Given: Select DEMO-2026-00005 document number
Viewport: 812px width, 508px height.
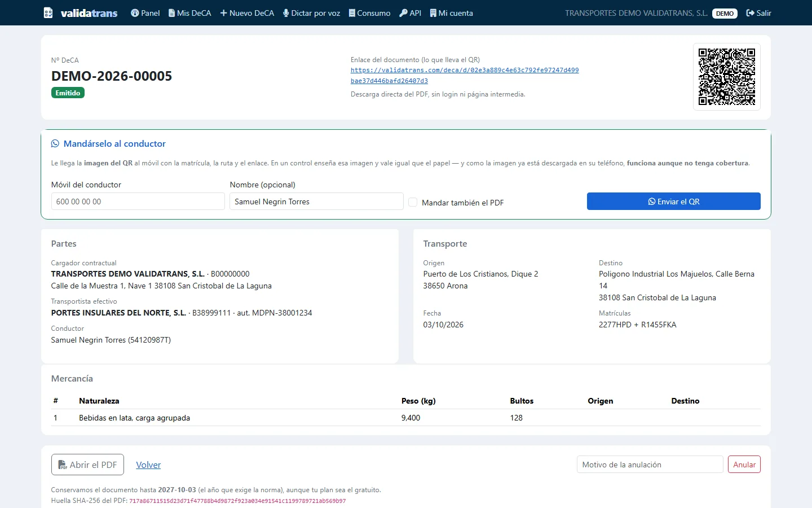Looking at the screenshot, I should tap(112, 76).
